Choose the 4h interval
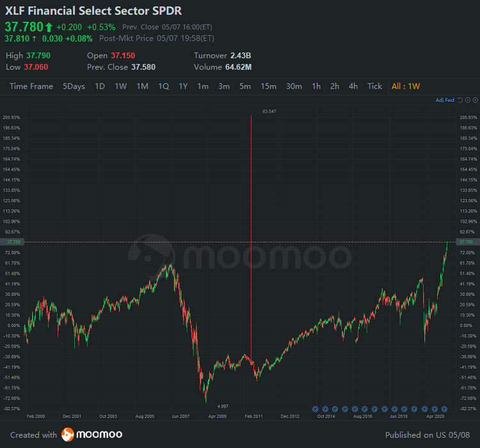 coord(353,86)
